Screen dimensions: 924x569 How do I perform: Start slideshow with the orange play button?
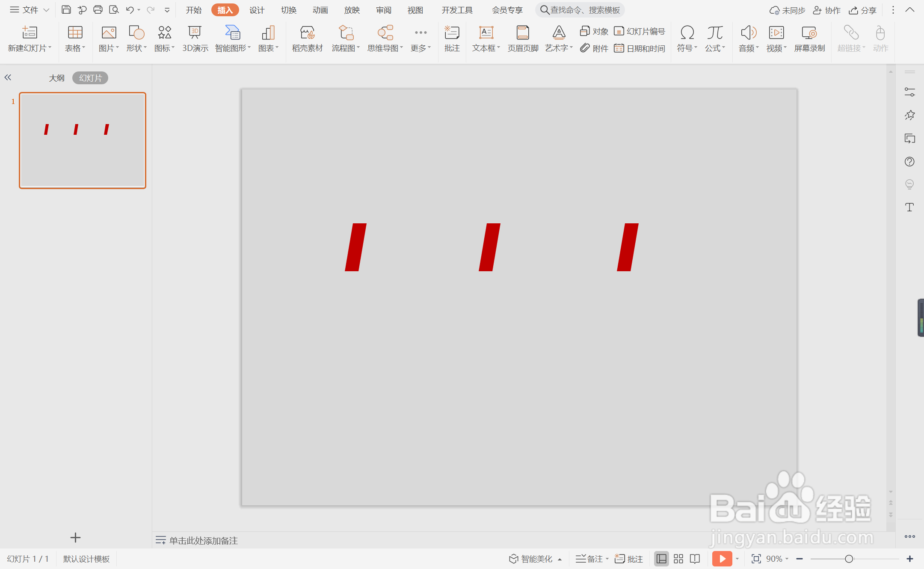click(x=722, y=559)
